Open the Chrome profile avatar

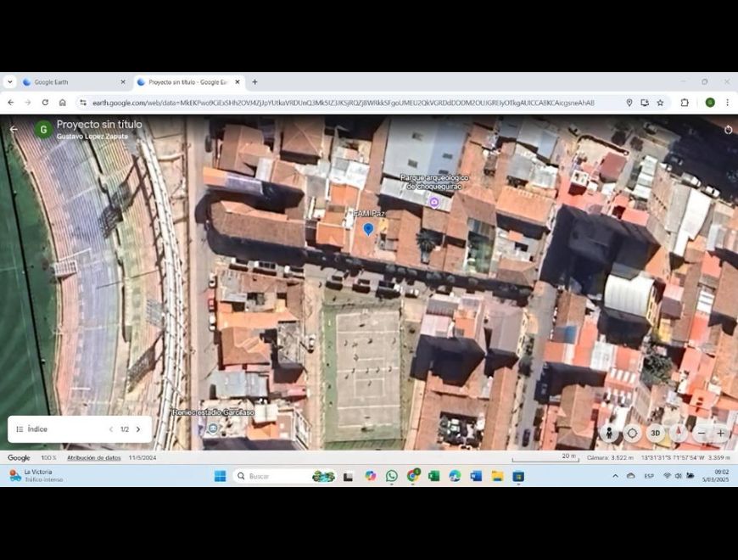[710, 103]
